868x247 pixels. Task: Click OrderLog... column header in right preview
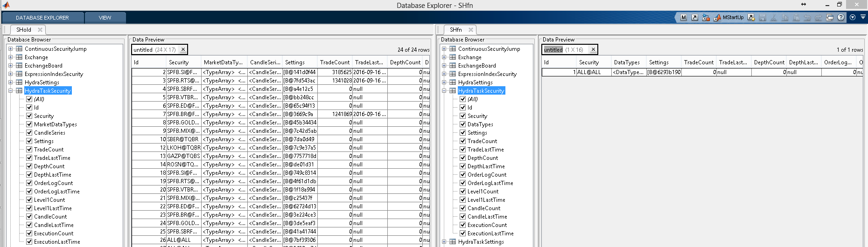pyautogui.click(x=839, y=62)
